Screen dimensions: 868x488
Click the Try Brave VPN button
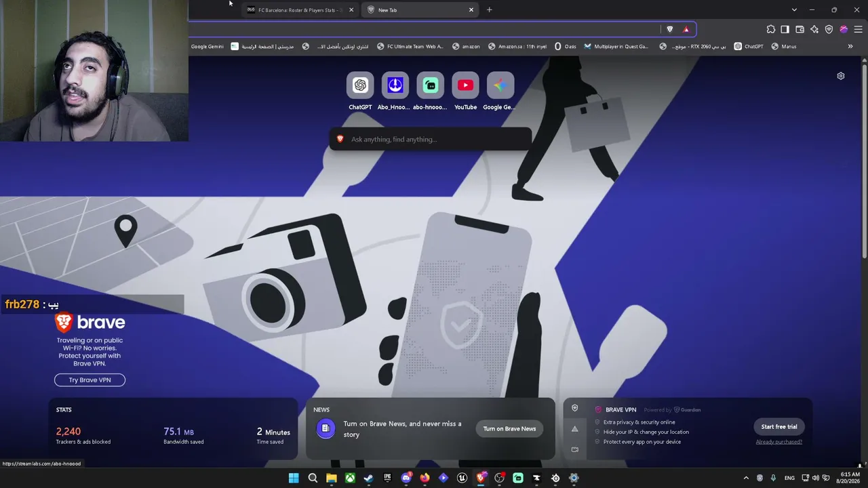(90, 380)
